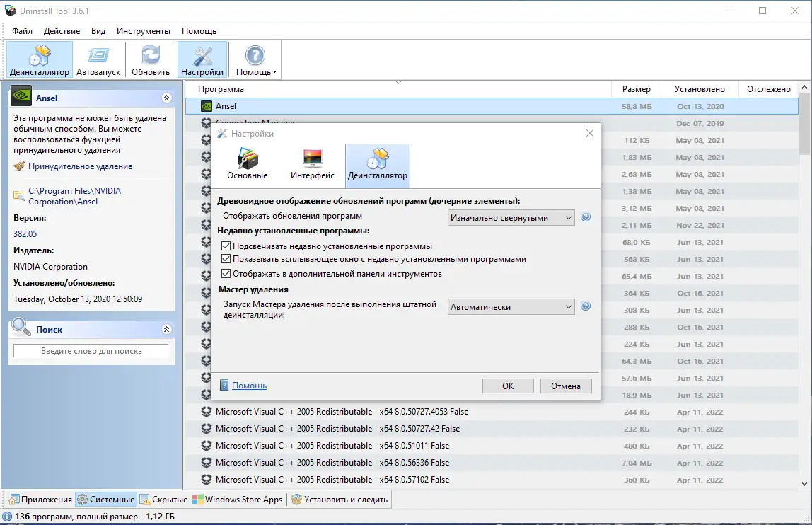Open C:\Program Files\NVIDIA Corporation\Ansel path link

point(74,197)
